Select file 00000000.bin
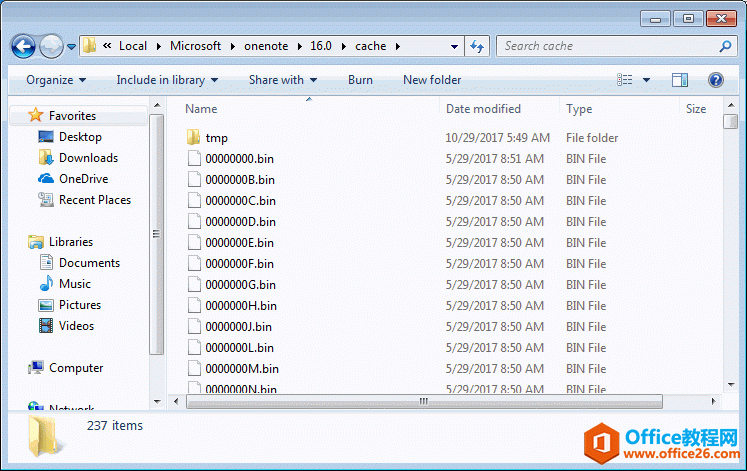 click(x=239, y=159)
